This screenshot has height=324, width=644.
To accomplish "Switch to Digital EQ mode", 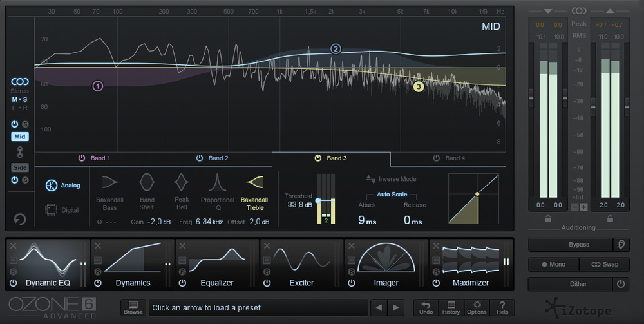I will [62, 210].
